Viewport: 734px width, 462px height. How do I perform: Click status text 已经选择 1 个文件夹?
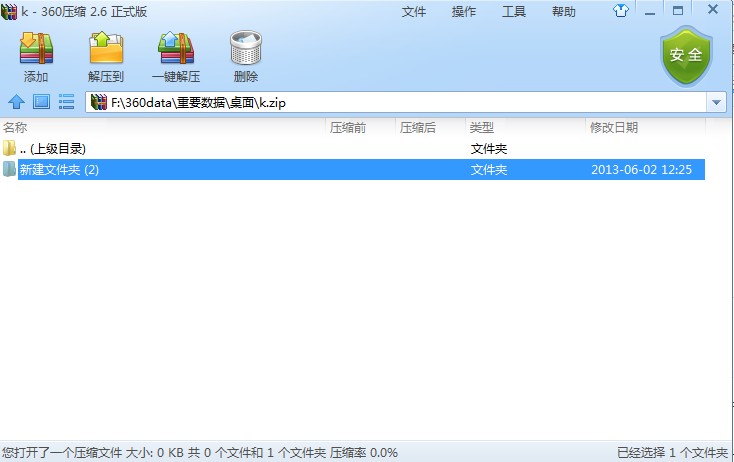pos(672,453)
